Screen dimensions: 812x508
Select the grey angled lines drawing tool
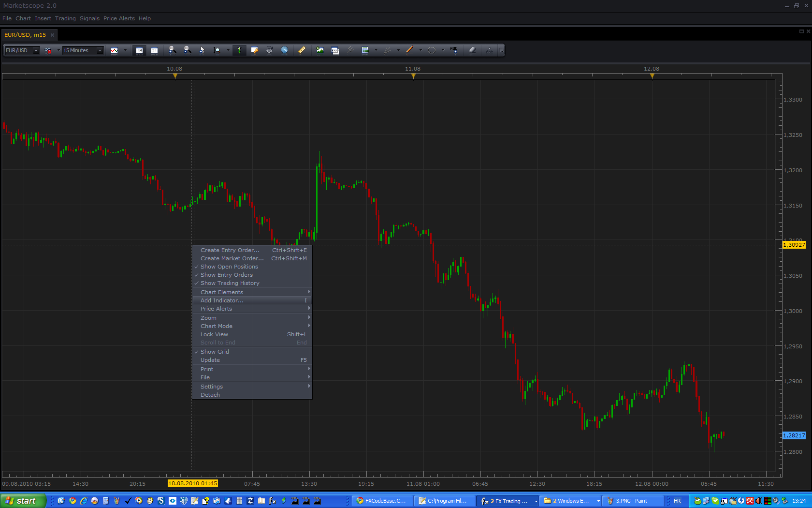pos(387,50)
